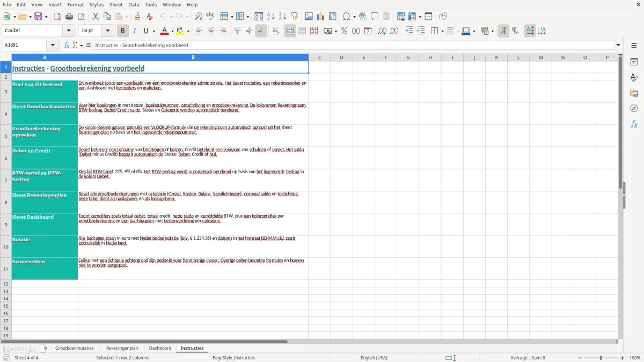Open the Tools menu

[151, 4]
